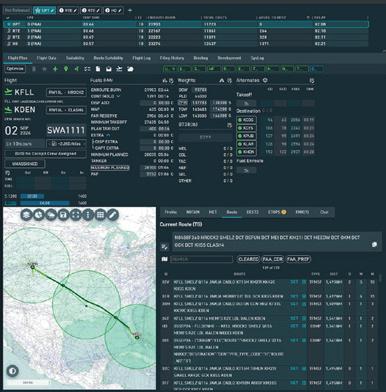Select the HD row in the scenario table
Image resolution: width=386 pixels, height=392 pixels.
coord(186,44)
